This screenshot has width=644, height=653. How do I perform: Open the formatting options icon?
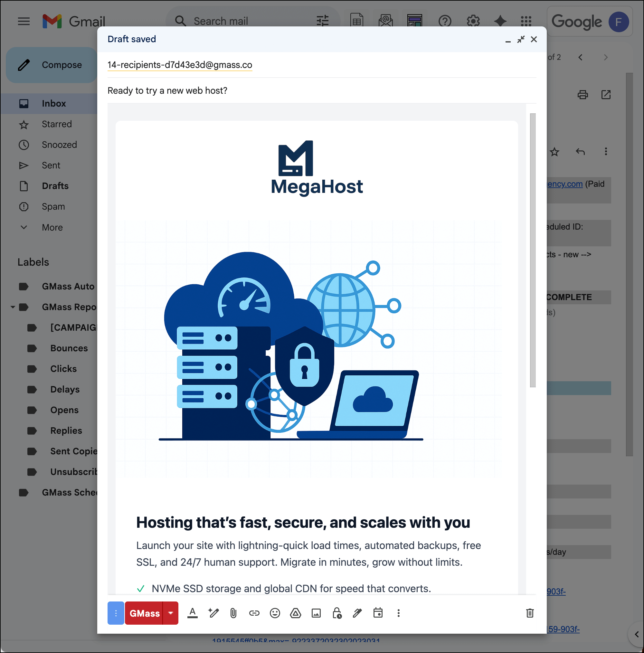pyautogui.click(x=192, y=613)
